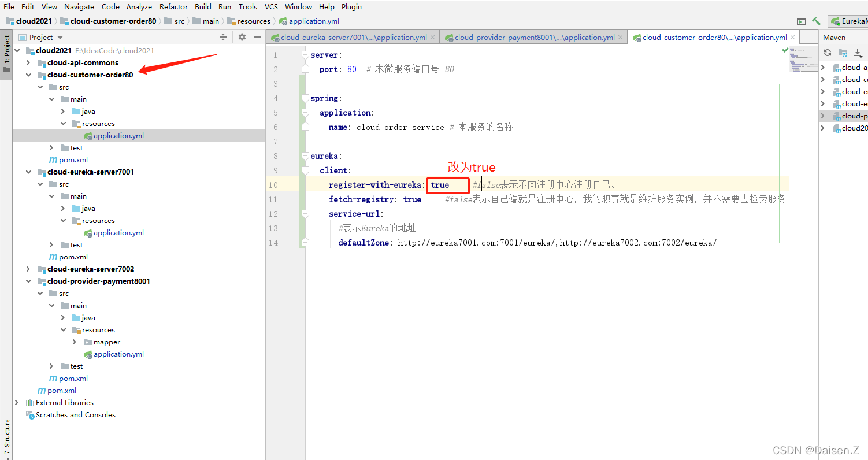The height and width of the screenshot is (460, 868).
Task: Click the port value 80 on line 2
Action: [352, 69]
